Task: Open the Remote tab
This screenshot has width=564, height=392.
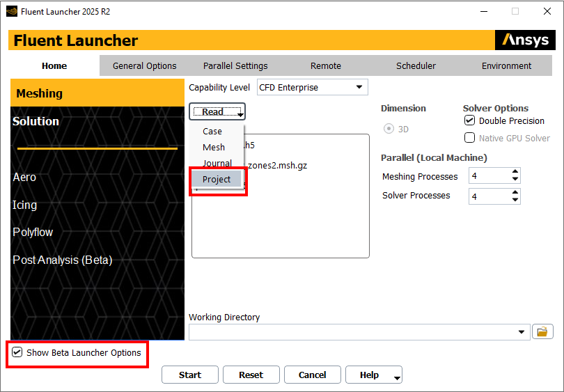Action: (326, 66)
